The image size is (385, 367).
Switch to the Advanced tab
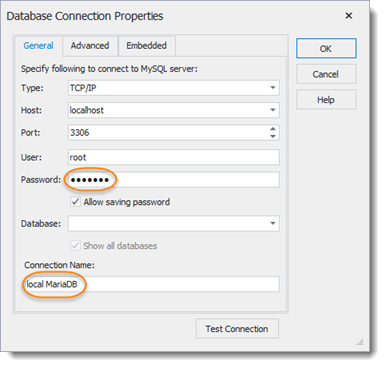(90, 46)
